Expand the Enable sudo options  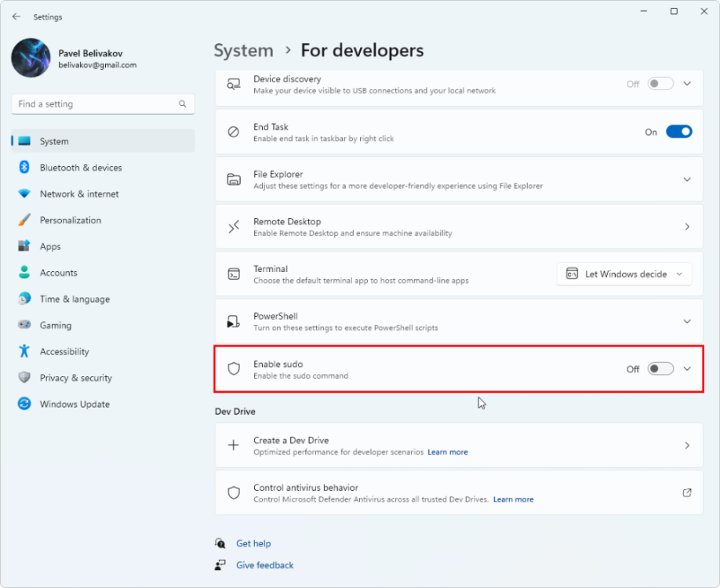(x=687, y=368)
